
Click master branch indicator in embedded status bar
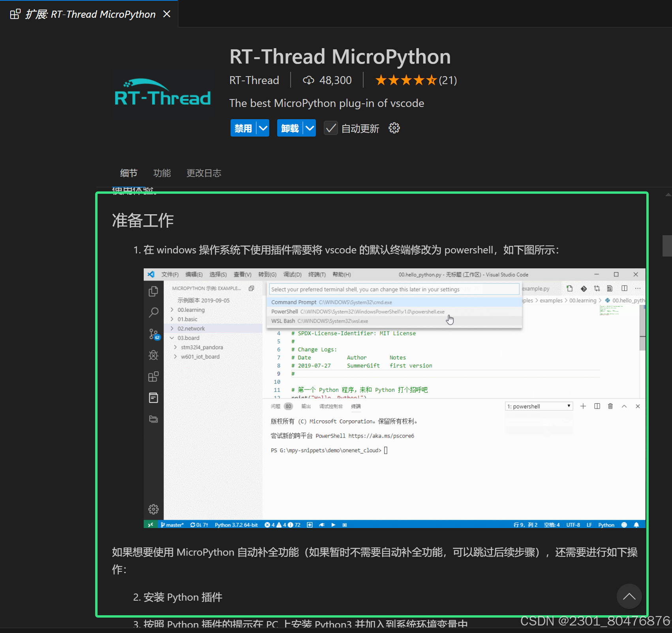[x=172, y=525]
